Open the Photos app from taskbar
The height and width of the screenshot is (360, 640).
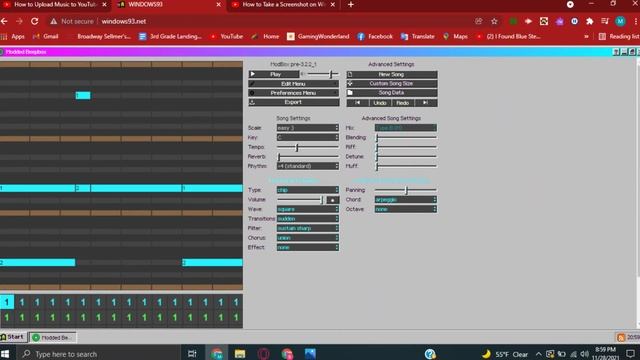click(310, 354)
